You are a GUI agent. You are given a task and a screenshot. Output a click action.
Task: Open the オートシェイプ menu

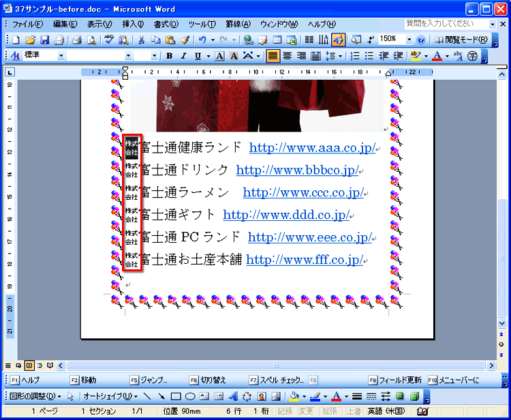pos(110,397)
